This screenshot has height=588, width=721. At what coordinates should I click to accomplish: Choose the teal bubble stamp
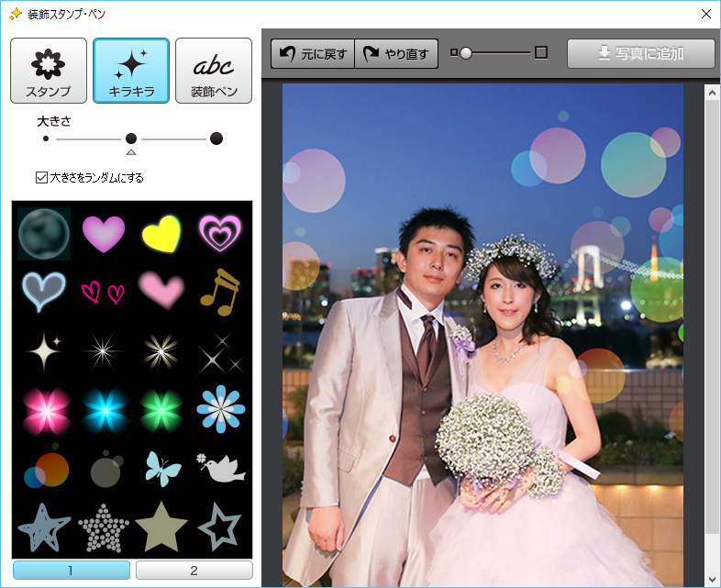pos(44,233)
